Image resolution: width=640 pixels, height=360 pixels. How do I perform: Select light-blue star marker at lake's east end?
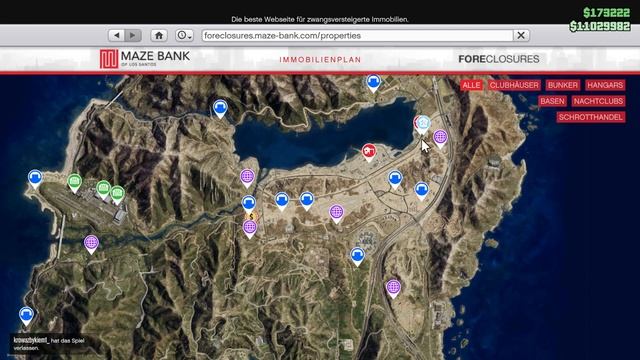coord(424,123)
